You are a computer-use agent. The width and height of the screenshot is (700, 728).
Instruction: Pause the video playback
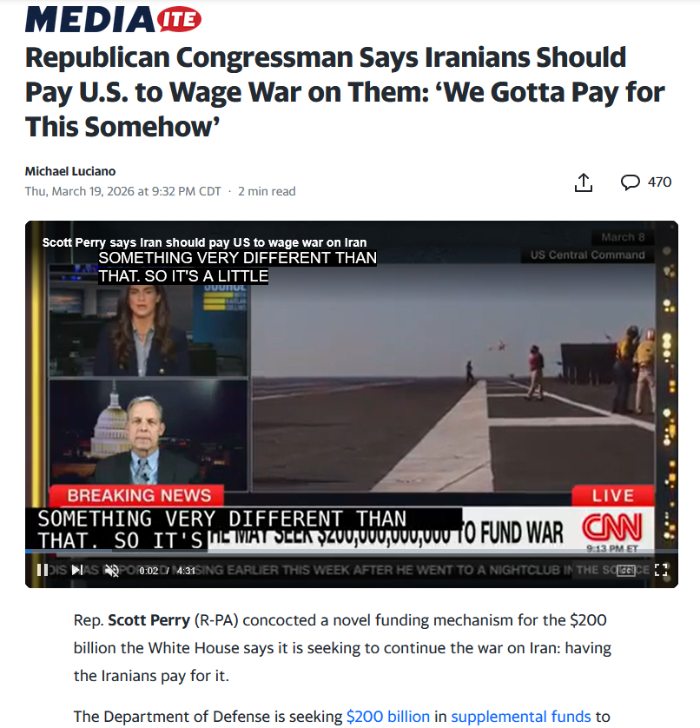click(43, 570)
